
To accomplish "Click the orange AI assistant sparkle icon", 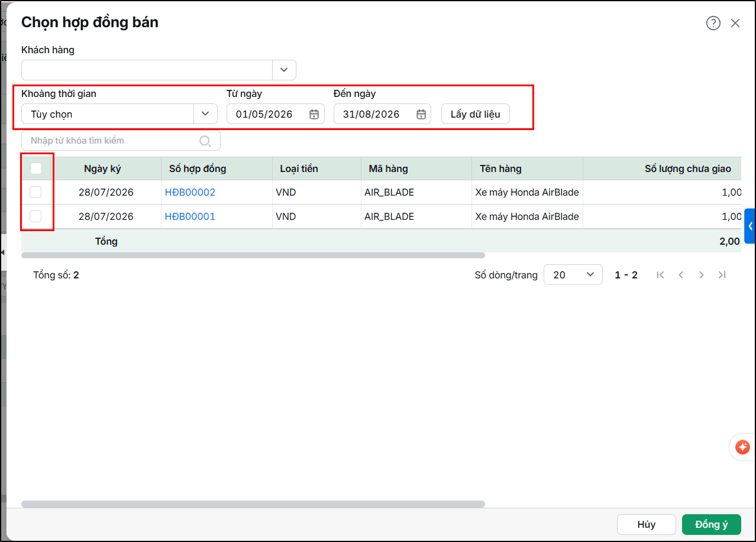I will [x=742, y=447].
